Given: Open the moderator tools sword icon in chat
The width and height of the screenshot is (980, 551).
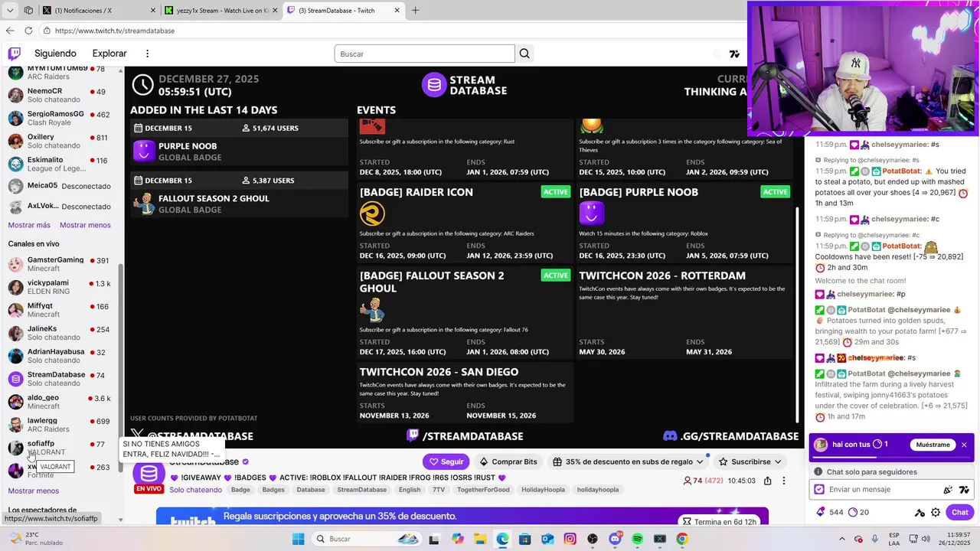Looking at the screenshot, I should 920,512.
